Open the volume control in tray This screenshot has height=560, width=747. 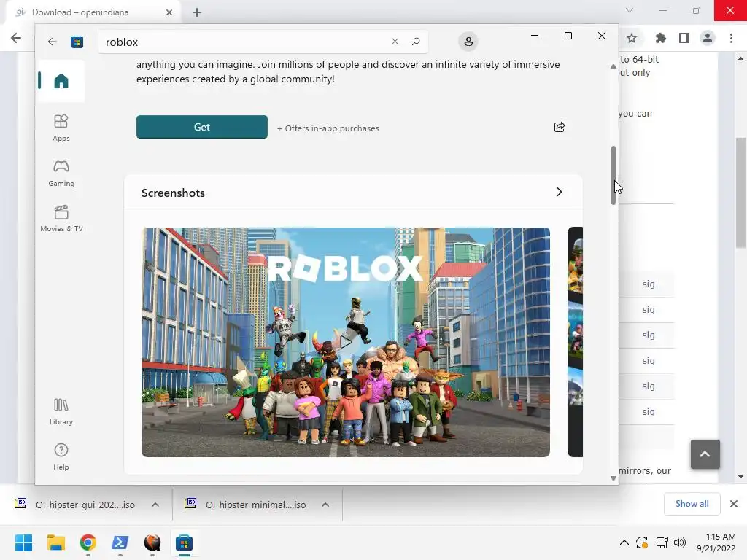680,542
